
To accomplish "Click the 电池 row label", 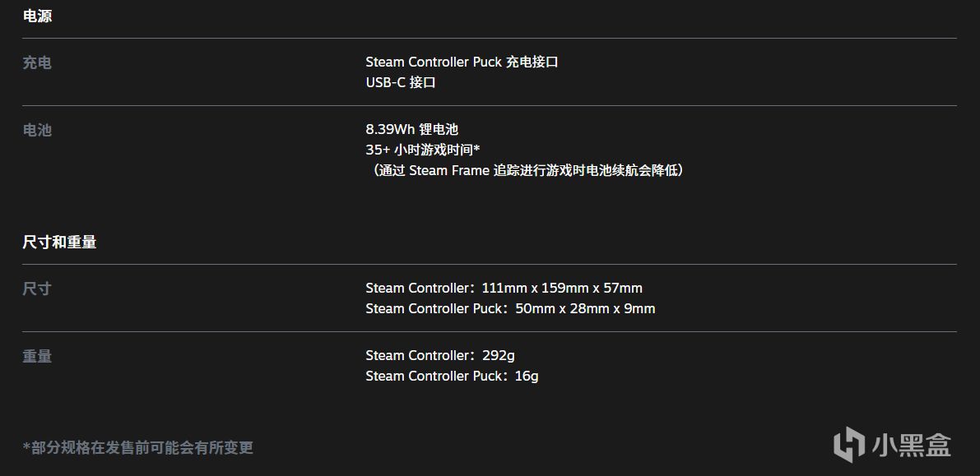I will (37, 130).
